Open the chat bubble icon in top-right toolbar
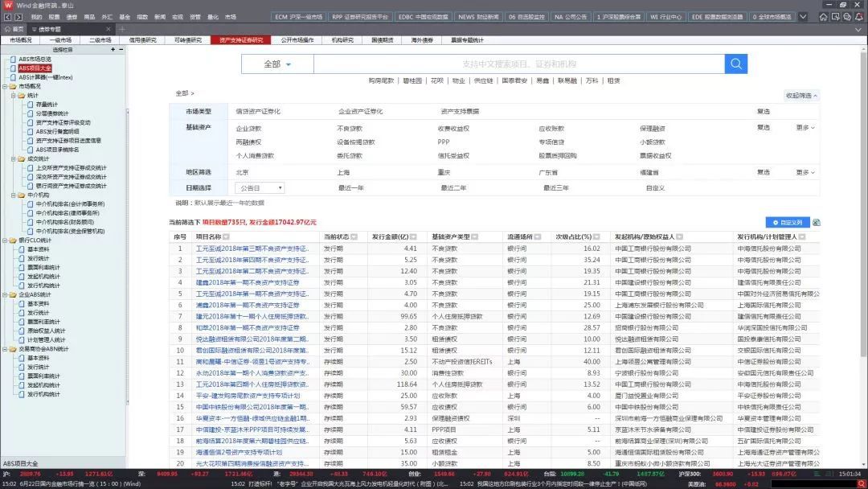 (846, 17)
